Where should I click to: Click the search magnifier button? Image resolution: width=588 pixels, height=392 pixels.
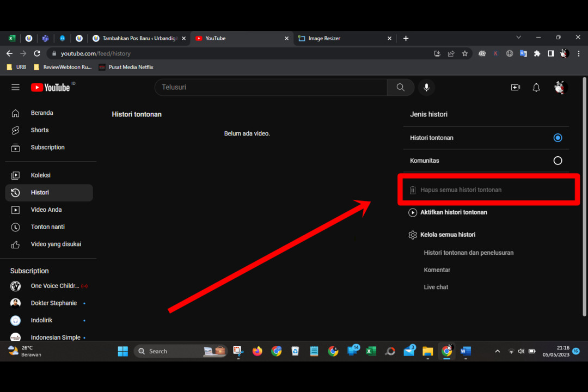point(401,88)
